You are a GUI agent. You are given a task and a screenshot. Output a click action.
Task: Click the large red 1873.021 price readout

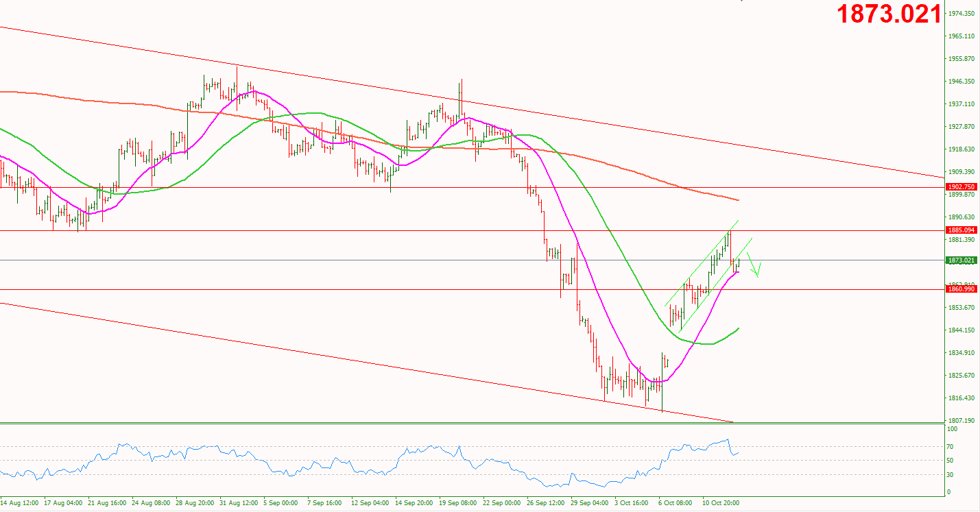pyautogui.click(x=889, y=14)
